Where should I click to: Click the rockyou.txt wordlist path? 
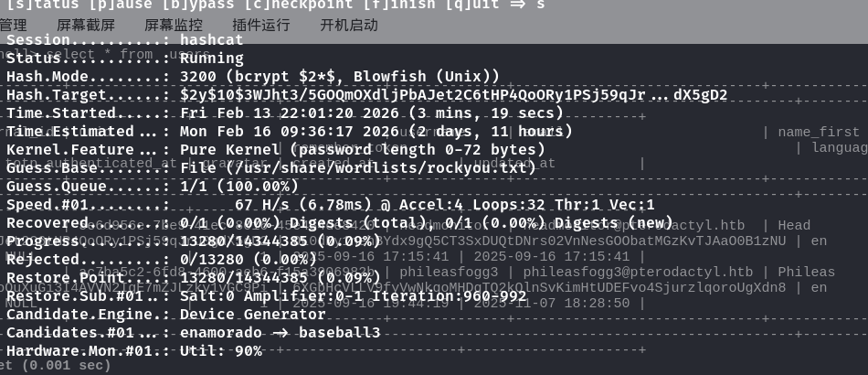pos(380,168)
